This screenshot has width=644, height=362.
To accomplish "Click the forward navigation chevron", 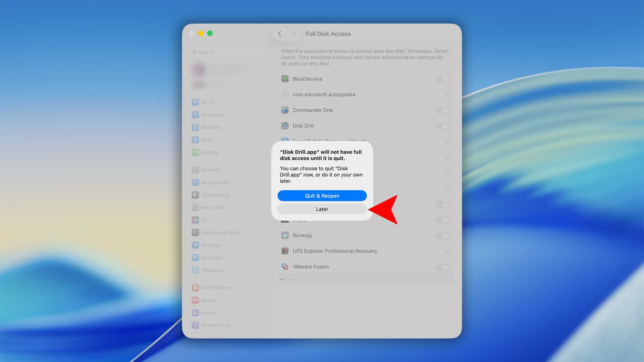I will tap(293, 33).
